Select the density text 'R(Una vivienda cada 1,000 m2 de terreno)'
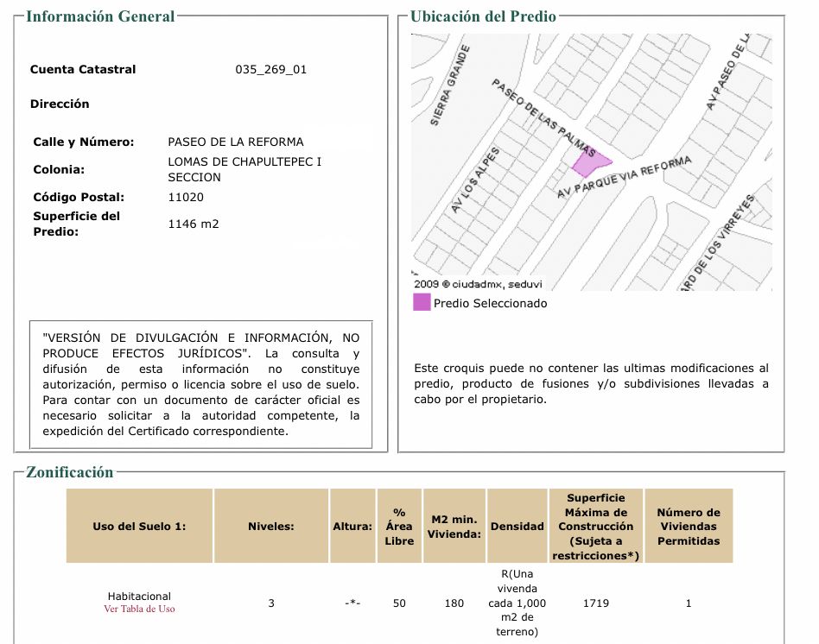 (517, 603)
